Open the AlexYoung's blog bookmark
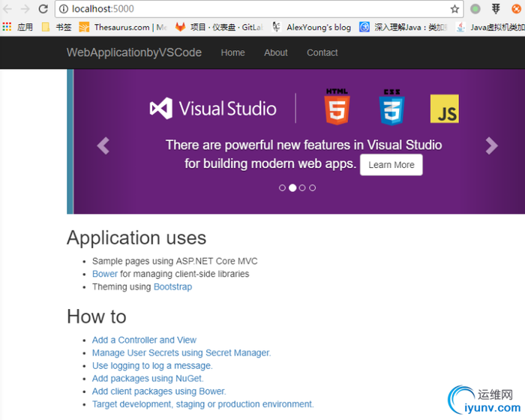525x420 pixels. 312,27
